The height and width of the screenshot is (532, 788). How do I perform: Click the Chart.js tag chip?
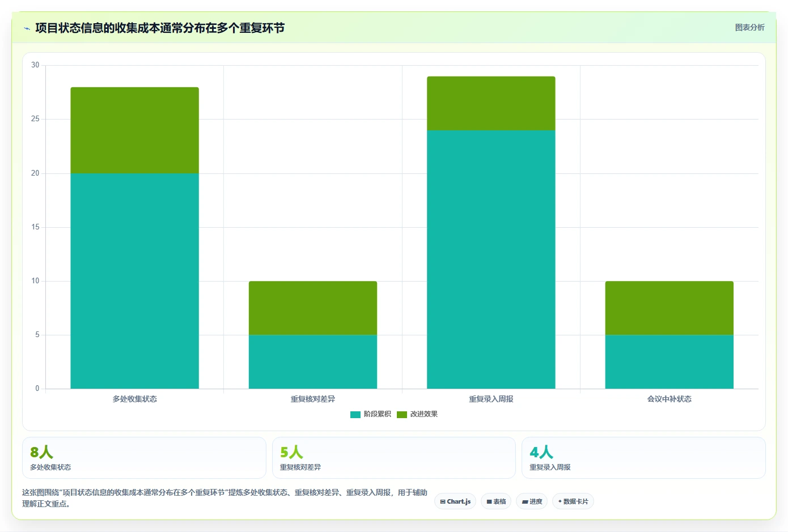coord(455,501)
